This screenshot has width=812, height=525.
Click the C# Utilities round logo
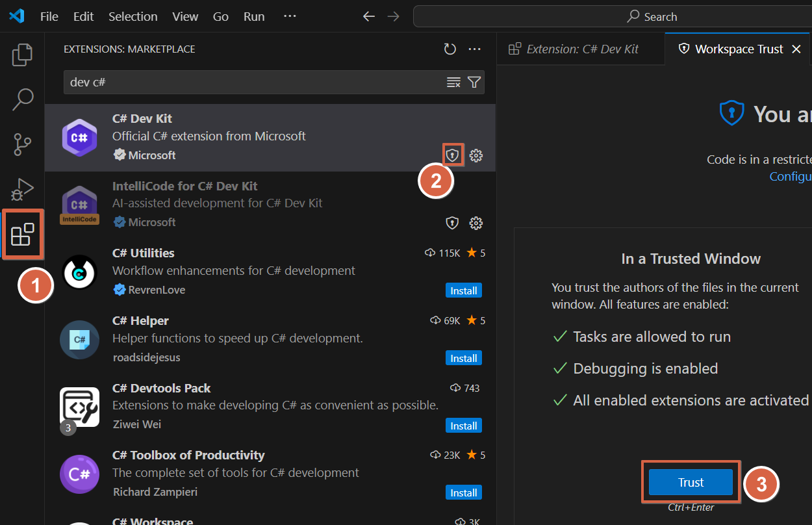pyautogui.click(x=79, y=273)
